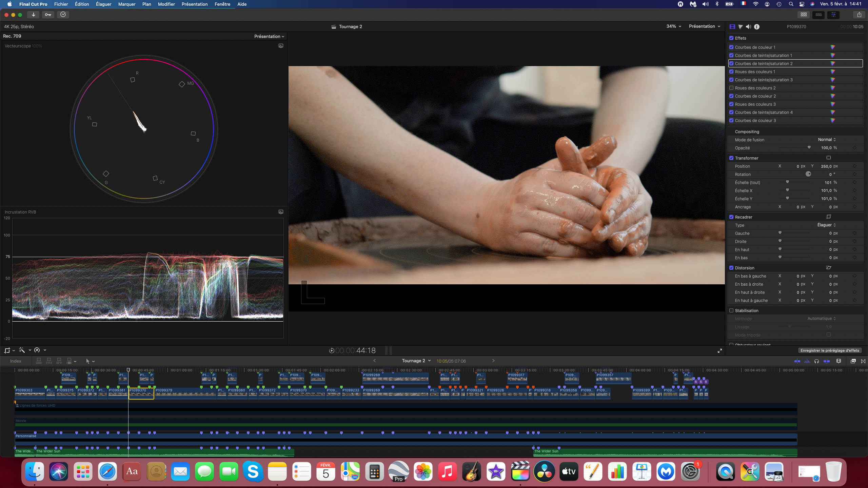Screen dimensions: 868x488
Task: Open the color inspector triangle icon
Action: [x=741, y=26]
